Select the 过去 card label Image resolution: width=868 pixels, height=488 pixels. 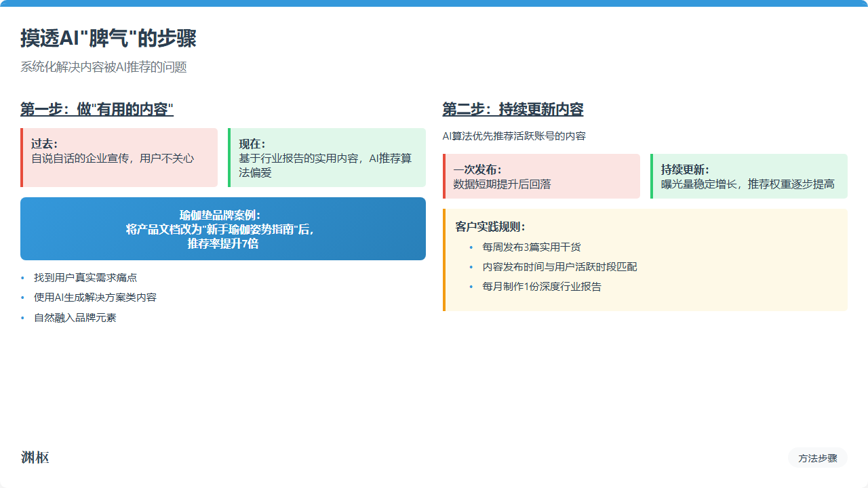click(x=45, y=144)
